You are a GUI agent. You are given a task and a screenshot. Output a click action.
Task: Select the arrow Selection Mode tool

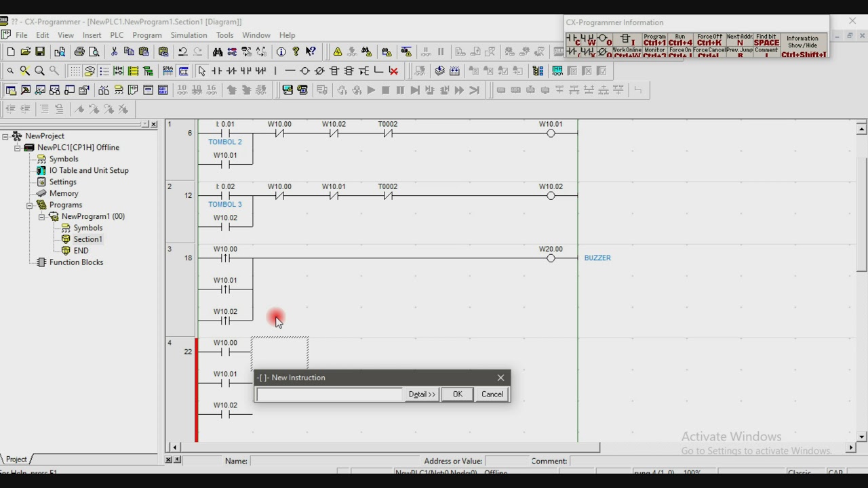[x=201, y=70]
